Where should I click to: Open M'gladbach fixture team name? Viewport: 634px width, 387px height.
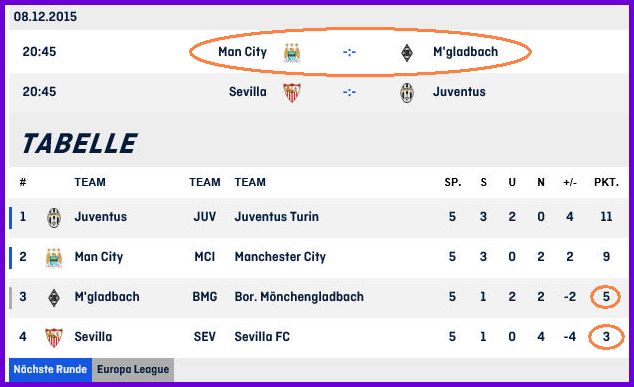coord(465,52)
